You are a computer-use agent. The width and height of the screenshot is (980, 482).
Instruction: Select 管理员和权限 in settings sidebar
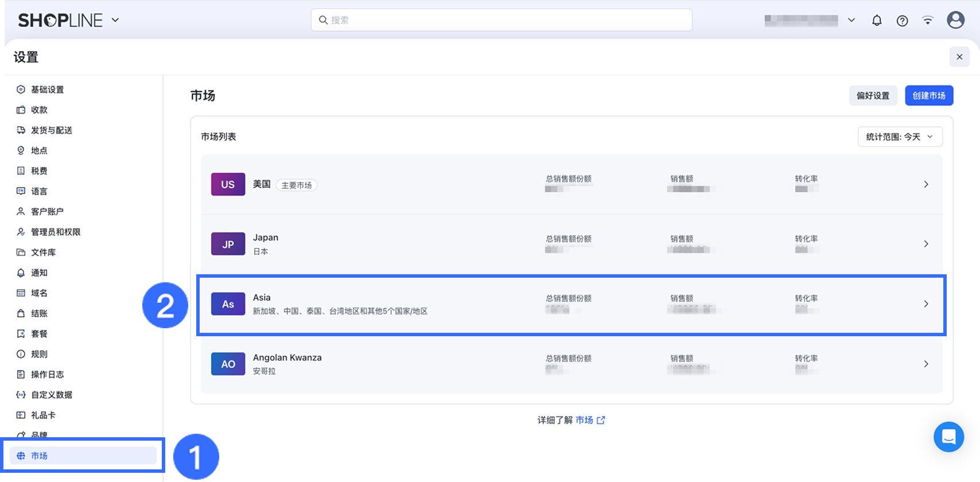(55, 232)
